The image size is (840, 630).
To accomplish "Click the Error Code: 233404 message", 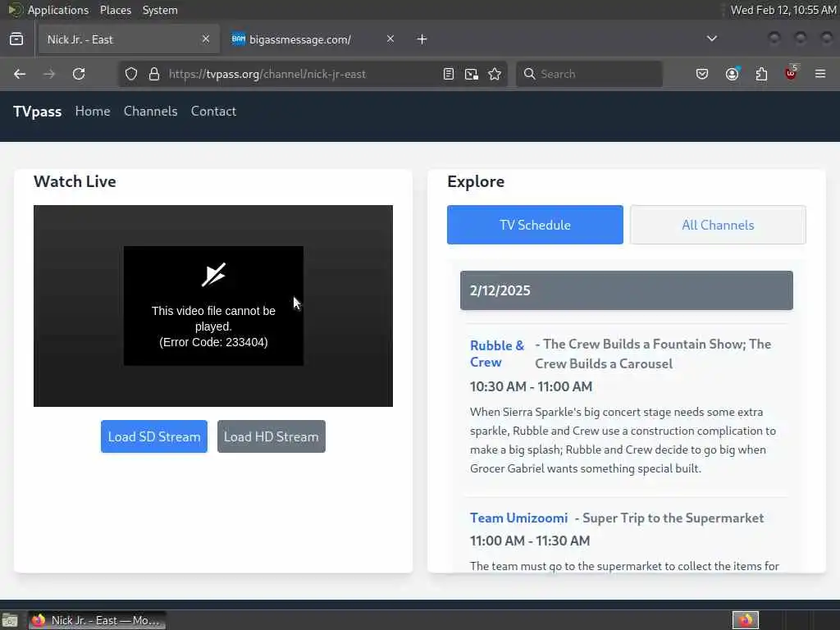I will point(213,342).
